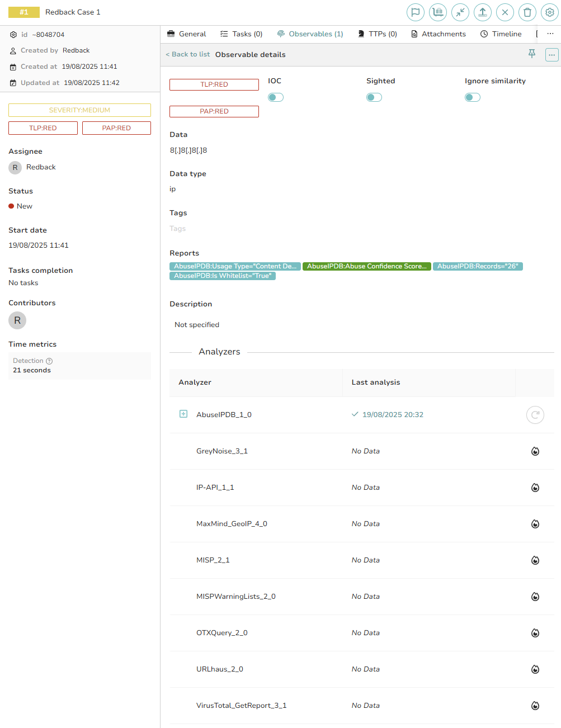Switch to the Timeline tab
This screenshot has height=728, width=561.
pyautogui.click(x=501, y=34)
